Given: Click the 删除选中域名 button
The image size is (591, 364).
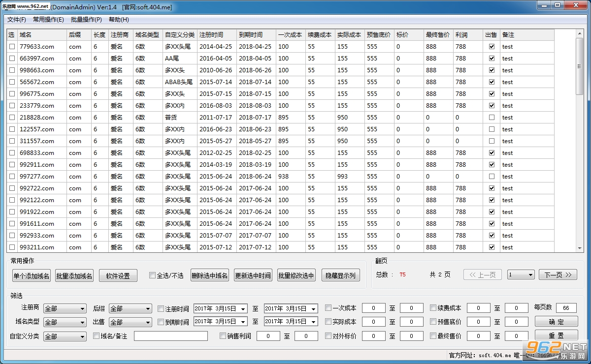Looking at the screenshot, I should 210,275.
